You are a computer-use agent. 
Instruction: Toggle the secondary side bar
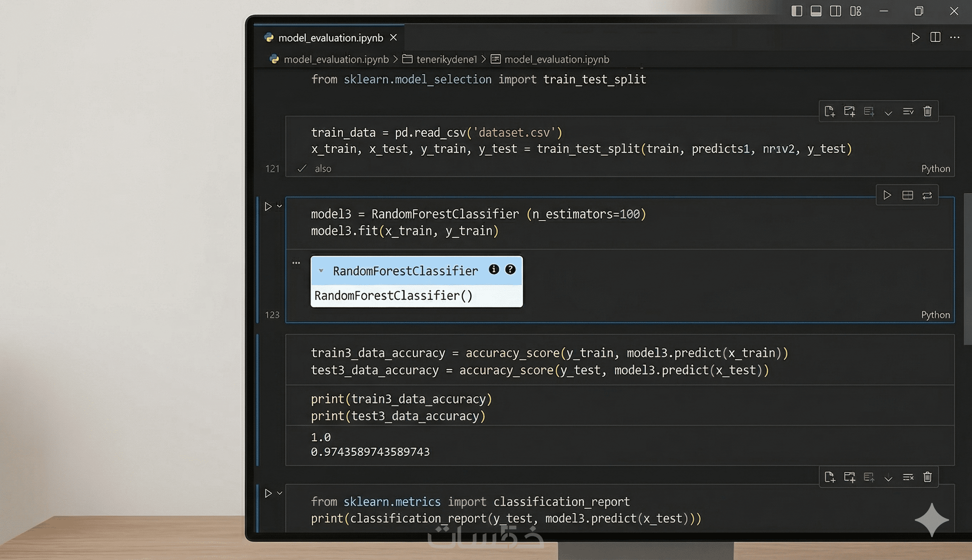click(x=835, y=11)
